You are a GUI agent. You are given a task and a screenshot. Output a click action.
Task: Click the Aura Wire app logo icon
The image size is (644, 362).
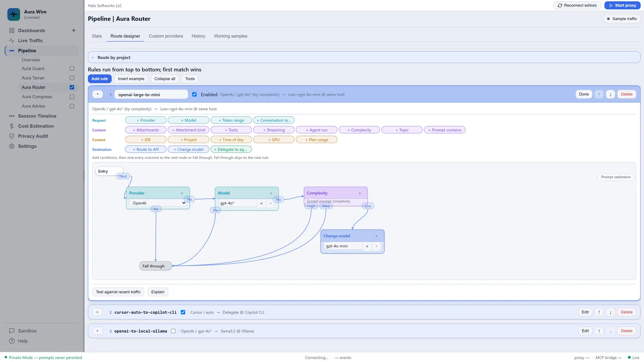(14, 14)
